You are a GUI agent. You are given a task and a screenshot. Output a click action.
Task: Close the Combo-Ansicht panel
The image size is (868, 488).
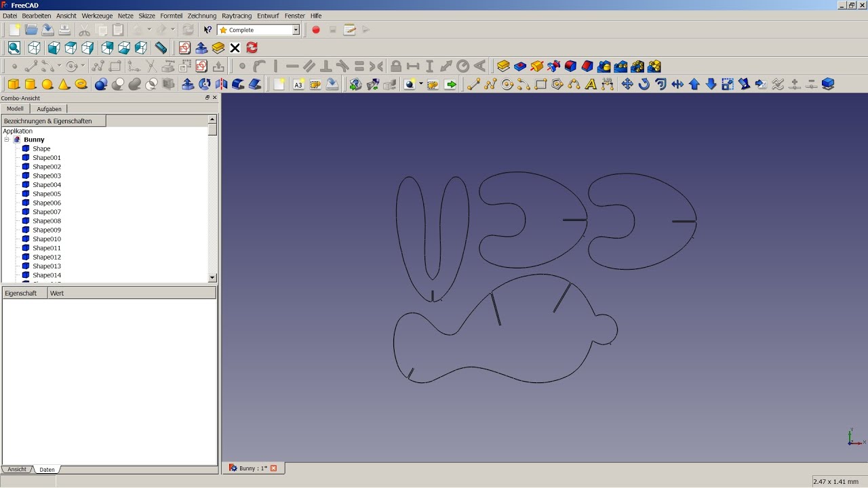[x=215, y=98]
